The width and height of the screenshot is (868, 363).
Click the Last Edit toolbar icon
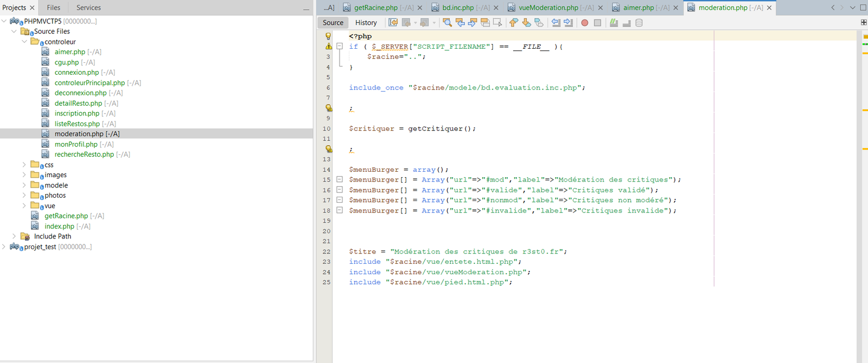[393, 23]
